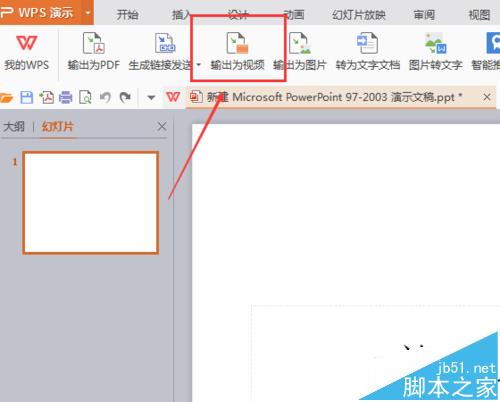Switch to the 动画 ribbon tab
Screen dimensions: 500x402
tap(294, 15)
